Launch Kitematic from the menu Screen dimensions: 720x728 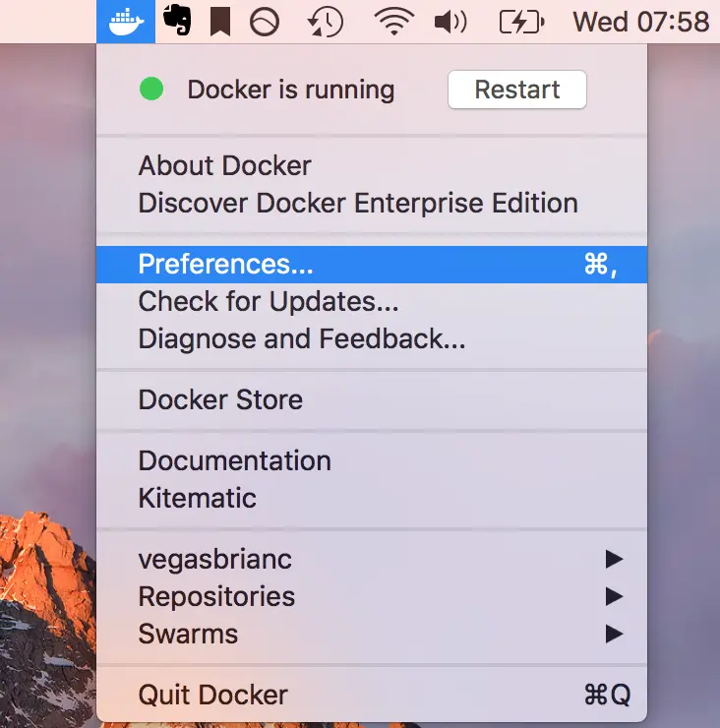372,498
